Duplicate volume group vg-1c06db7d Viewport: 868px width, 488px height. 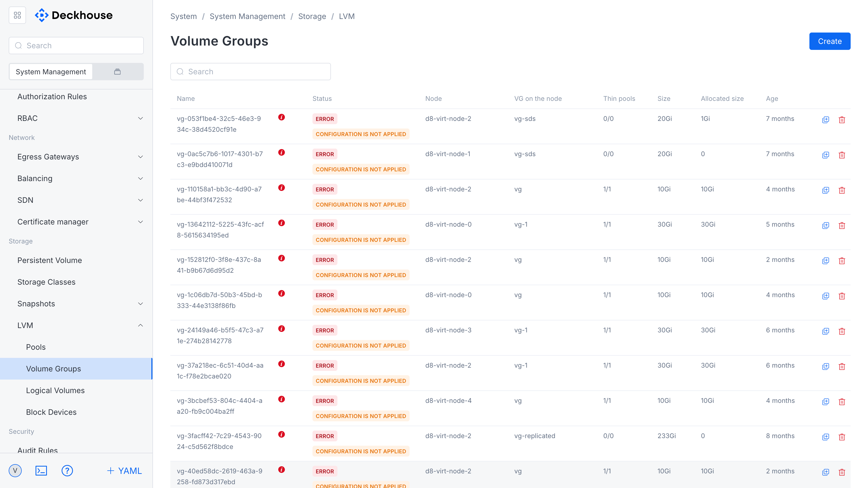click(825, 296)
